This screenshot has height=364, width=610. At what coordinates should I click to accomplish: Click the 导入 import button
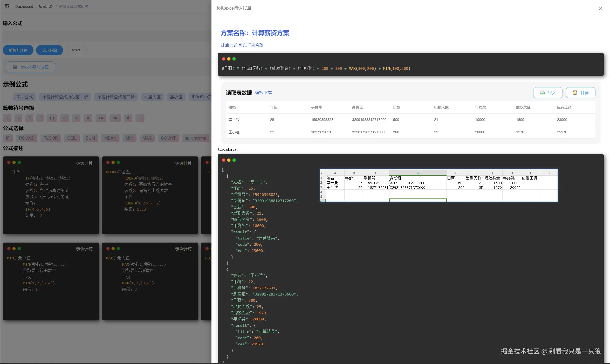pyautogui.click(x=548, y=93)
